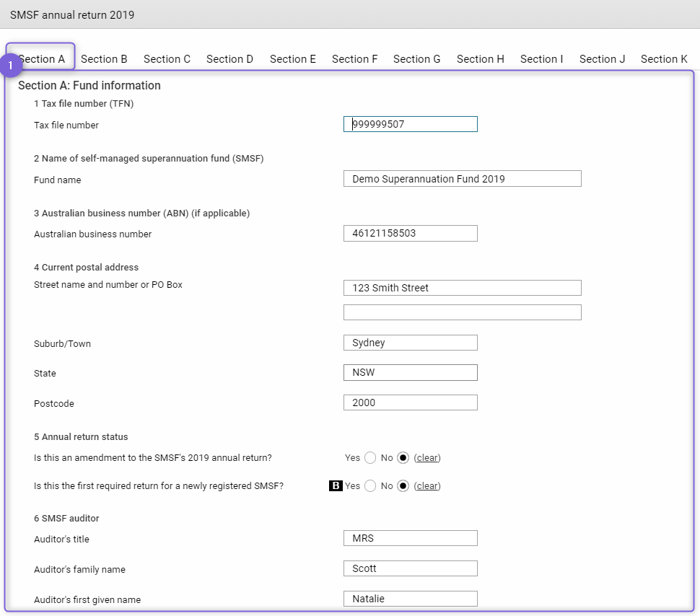Image resolution: width=700 pixels, height=616 pixels.
Task: Clear the amendment question answer
Action: [427, 458]
